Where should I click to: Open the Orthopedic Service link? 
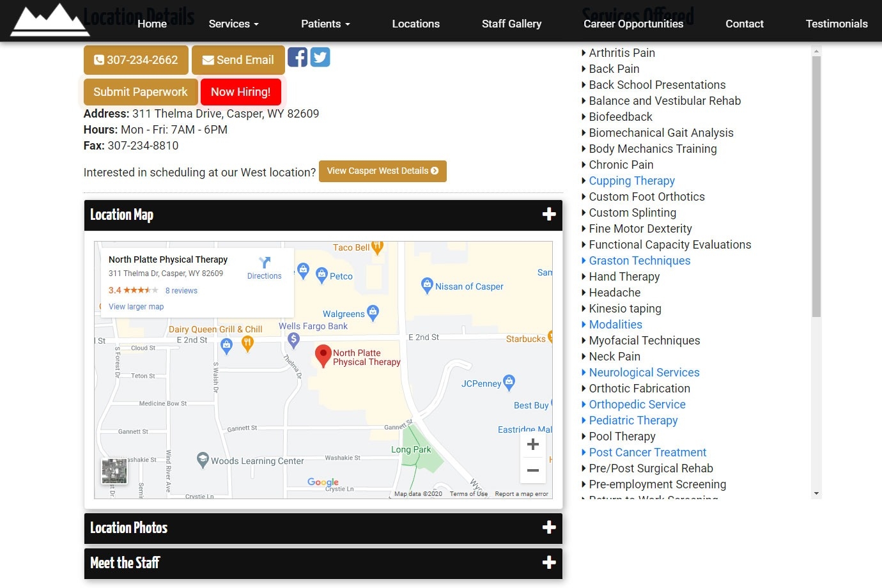point(637,405)
